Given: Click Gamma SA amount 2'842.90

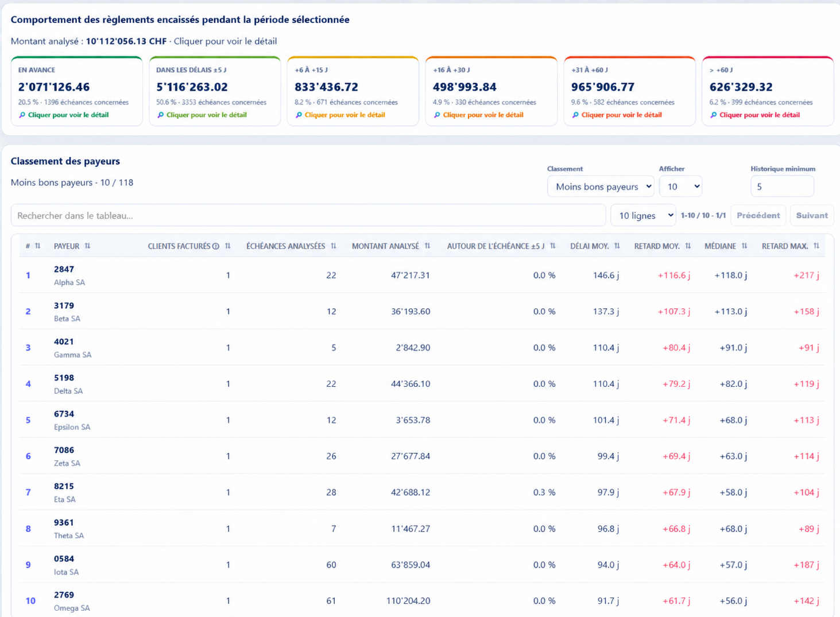Looking at the screenshot, I should click(413, 347).
